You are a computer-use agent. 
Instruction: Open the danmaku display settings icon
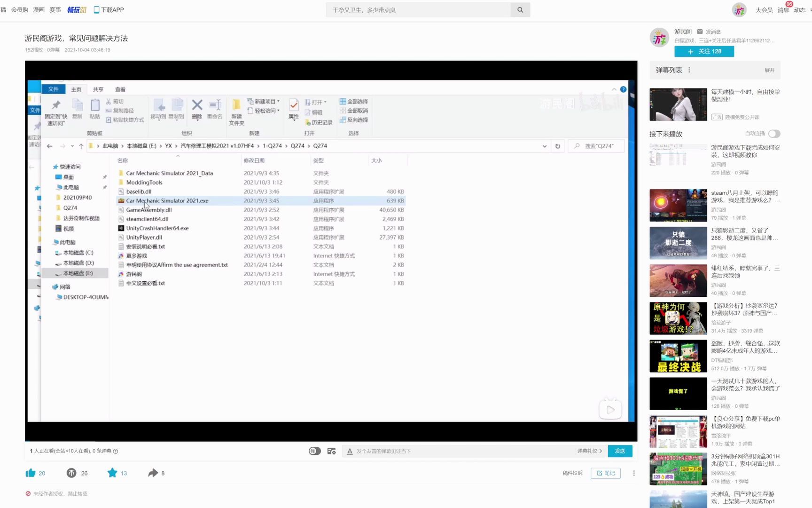click(x=331, y=451)
